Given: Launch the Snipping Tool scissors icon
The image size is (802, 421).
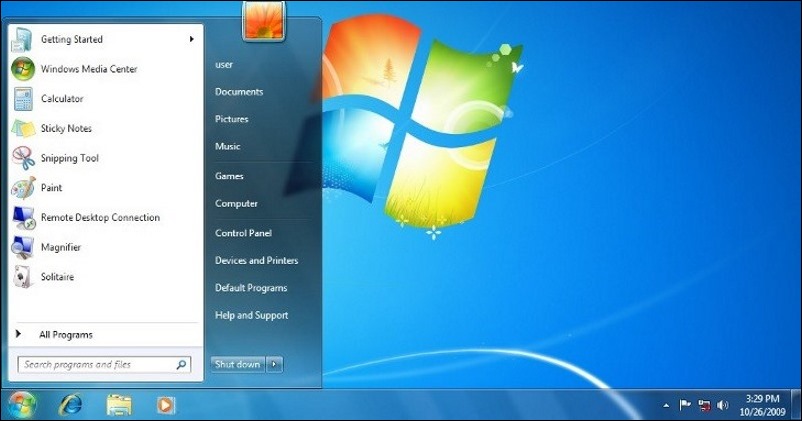Looking at the screenshot, I should coord(23,158).
